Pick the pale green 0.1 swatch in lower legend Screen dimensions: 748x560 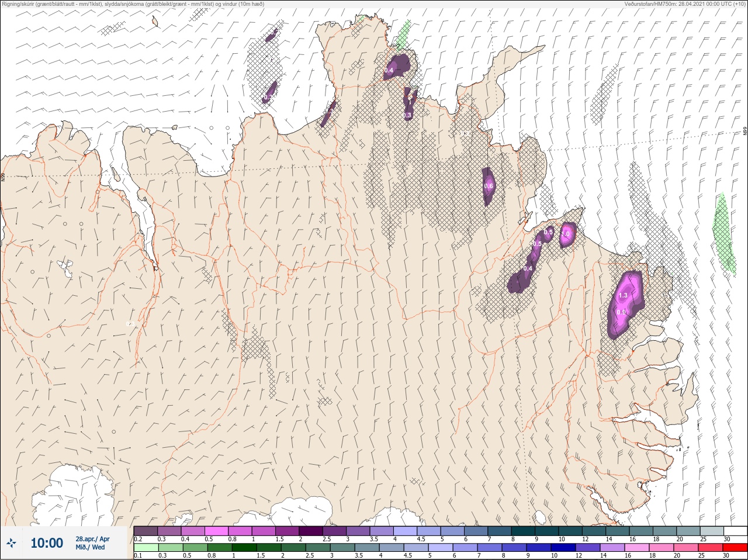click(x=146, y=548)
